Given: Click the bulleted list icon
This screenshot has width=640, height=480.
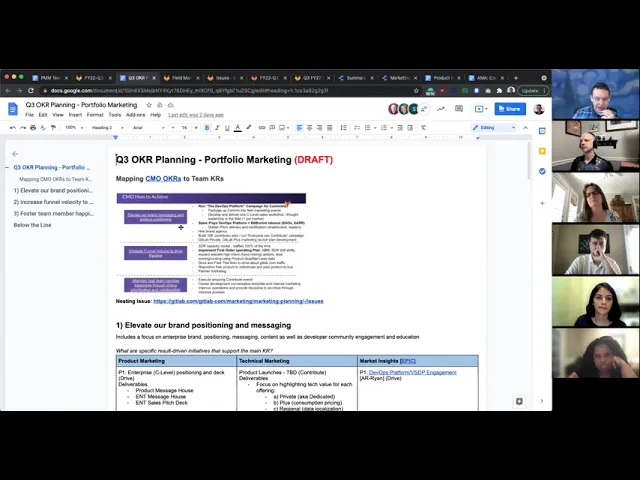Looking at the screenshot, I should [x=367, y=128].
